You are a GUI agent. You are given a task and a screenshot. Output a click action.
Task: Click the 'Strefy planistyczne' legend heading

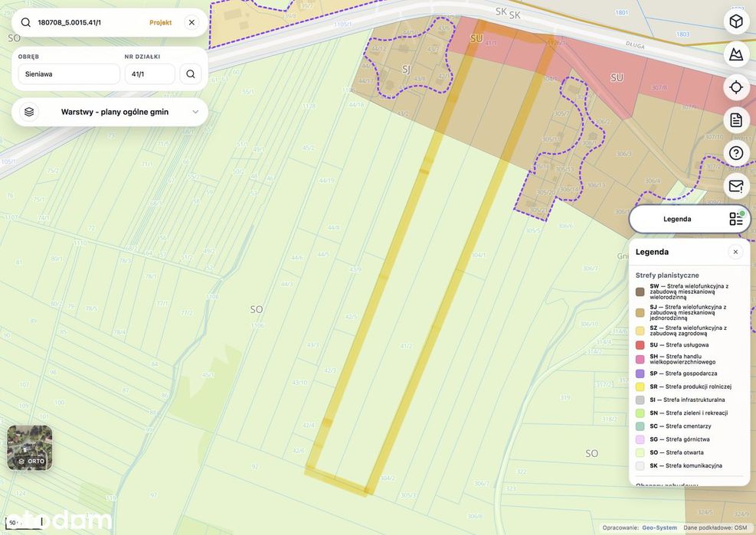pos(667,276)
